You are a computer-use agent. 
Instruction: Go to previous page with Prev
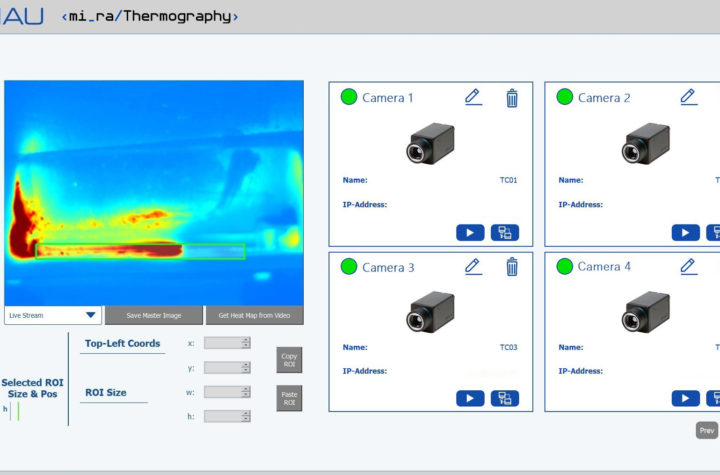[x=707, y=430]
